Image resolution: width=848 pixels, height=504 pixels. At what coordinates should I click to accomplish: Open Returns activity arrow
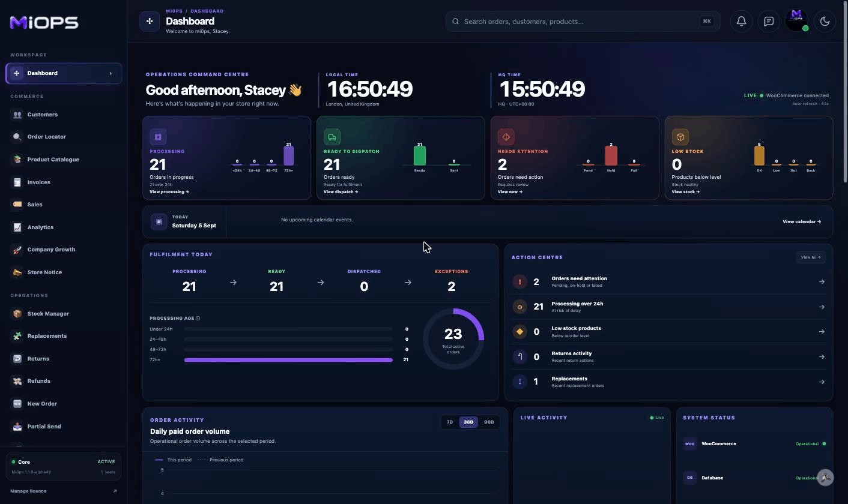(822, 357)
